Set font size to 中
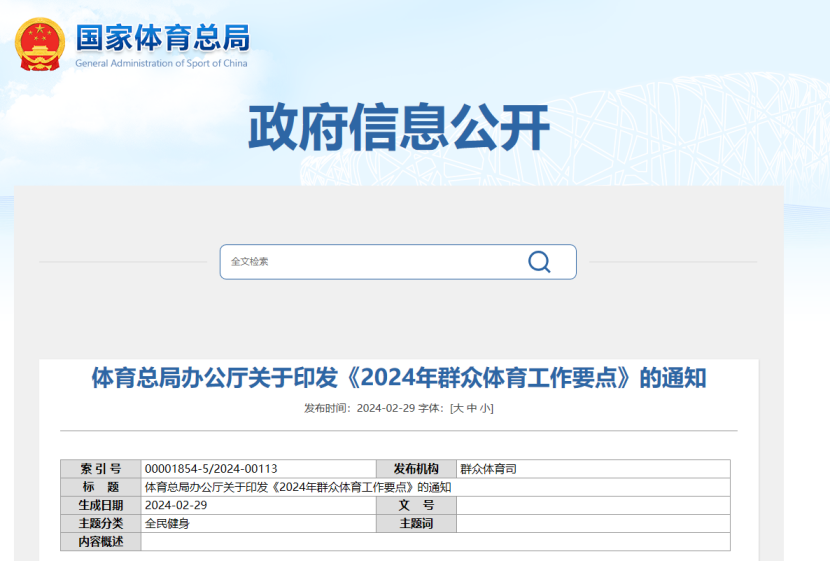The width and height of the screenshot is (831, 561). pos(472,408)
